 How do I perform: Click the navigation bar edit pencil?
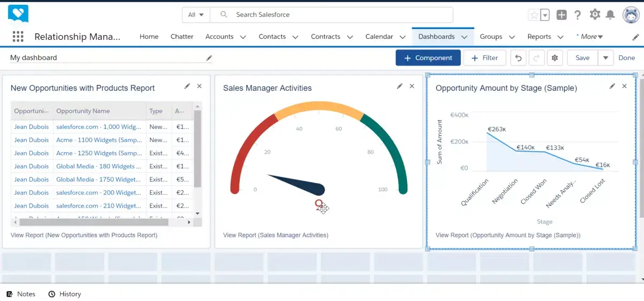pos(636,37)
